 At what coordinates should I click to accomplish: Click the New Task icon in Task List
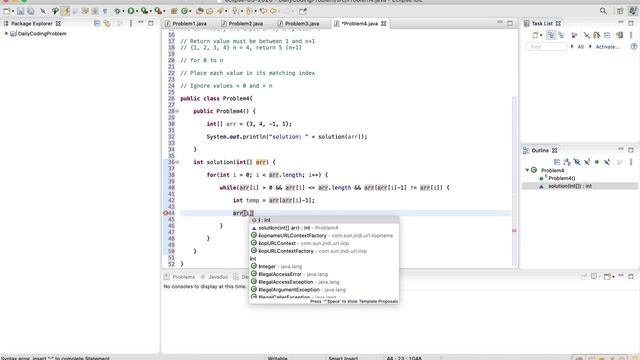pos(535,35)
